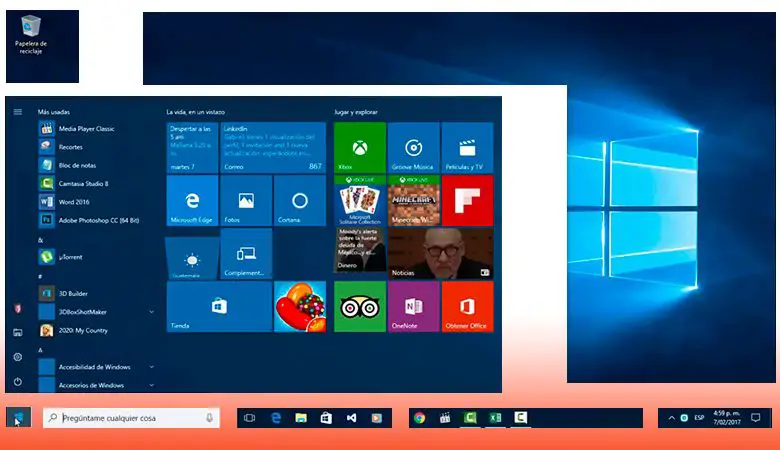Expand the 3DBoxShotMaker folder chevron
This screenshot has width=780, height=450.
[x=151, y=312]
